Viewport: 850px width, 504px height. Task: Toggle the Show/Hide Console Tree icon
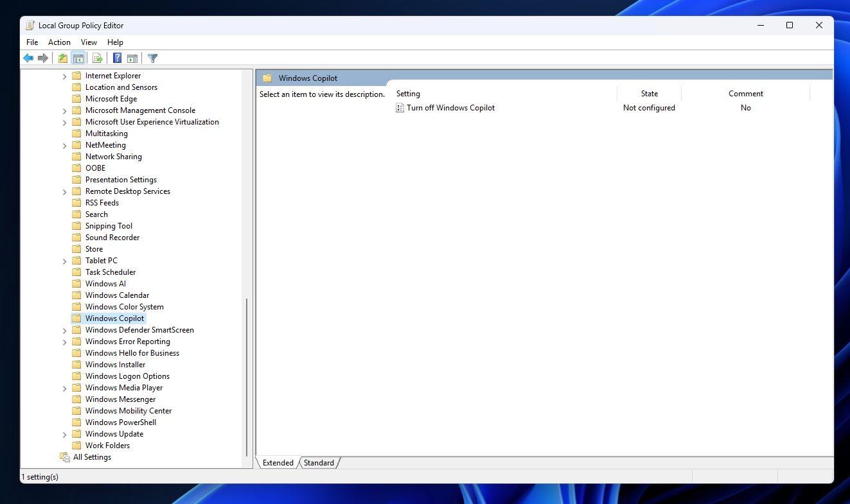coord(78,58)
